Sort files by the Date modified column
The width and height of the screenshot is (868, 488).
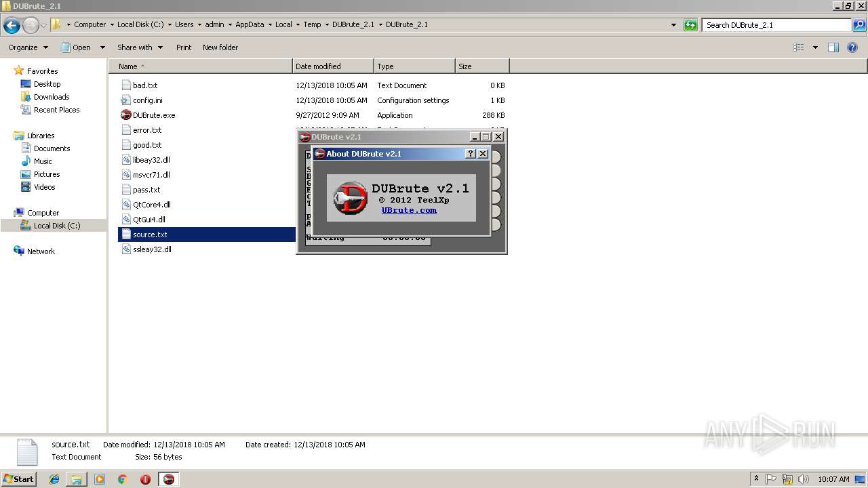coord(333,66)
